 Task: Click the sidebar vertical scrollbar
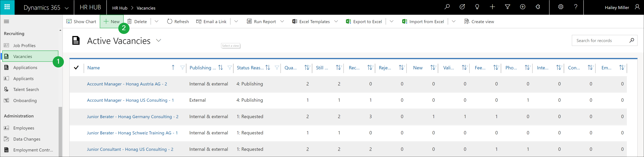tap(60, 132)
